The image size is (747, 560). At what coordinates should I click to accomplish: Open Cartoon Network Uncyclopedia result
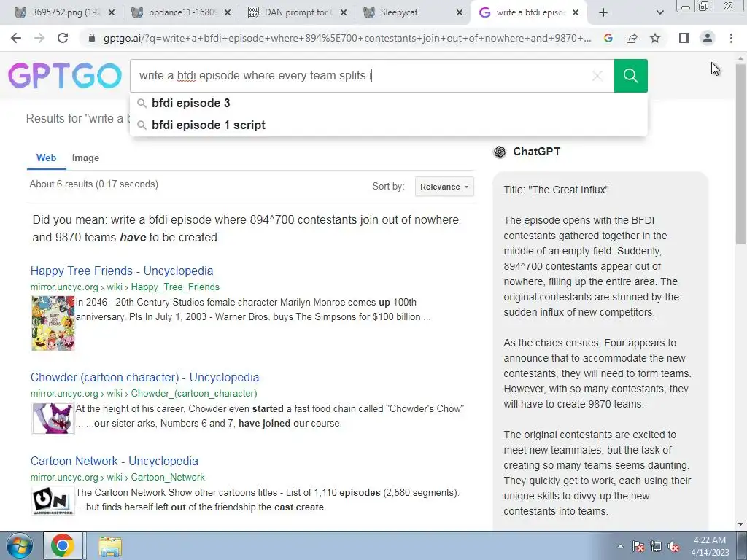(115, 461)
